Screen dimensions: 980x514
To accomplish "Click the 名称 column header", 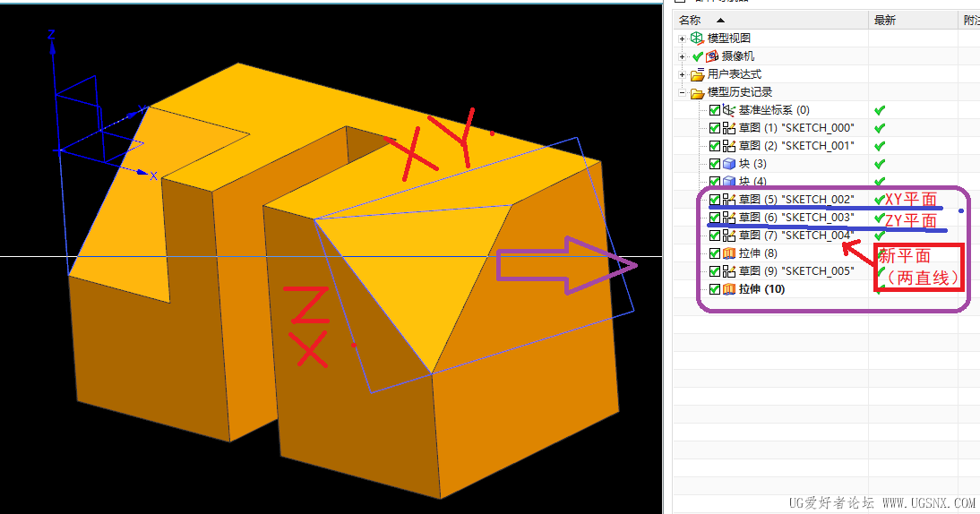I will point(770,20).
